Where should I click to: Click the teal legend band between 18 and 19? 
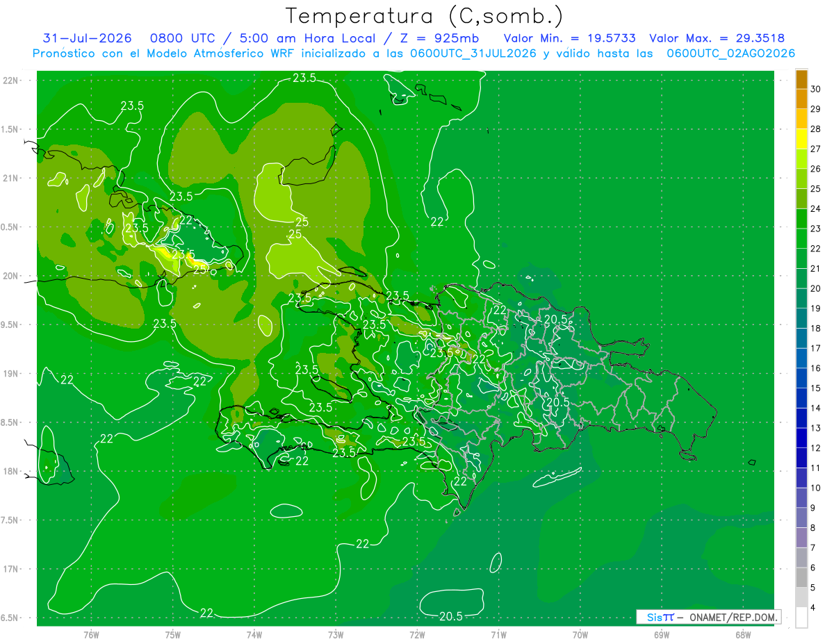[801, 318]
